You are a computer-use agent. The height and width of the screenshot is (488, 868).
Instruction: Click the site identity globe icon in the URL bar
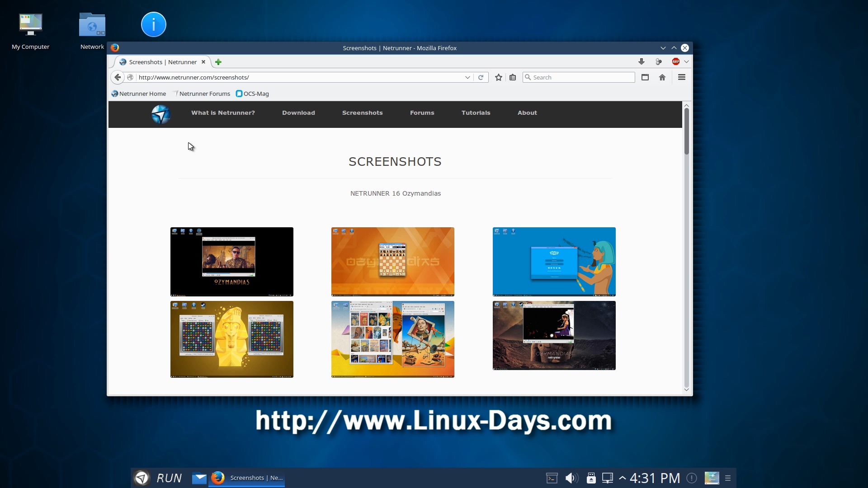pyautogui.click(x=130, y=77)
